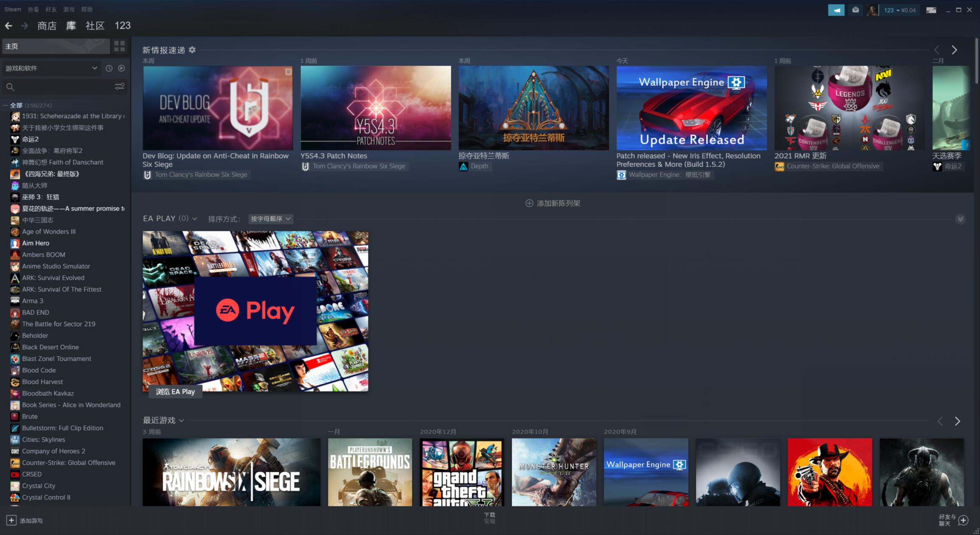Open 新情报速递 gear settings
Viewport: 980px width, 535px height.
coord(192,50)
